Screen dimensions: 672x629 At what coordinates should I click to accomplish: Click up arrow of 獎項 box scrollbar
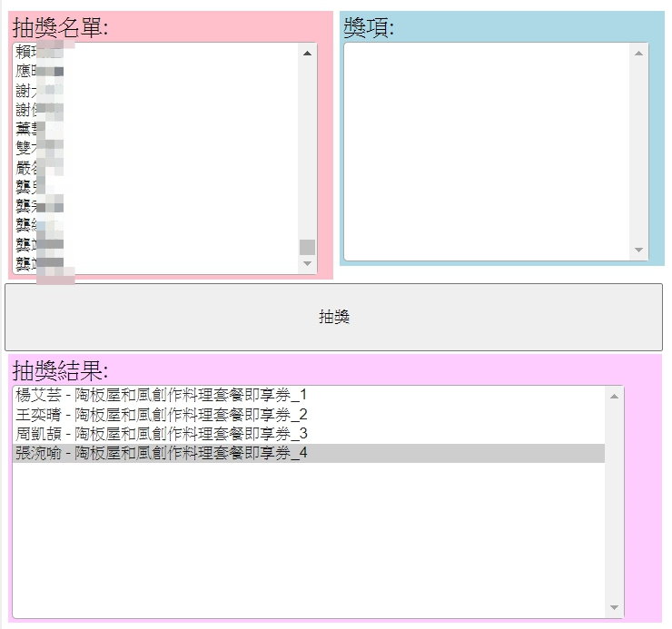click(638, 53)
